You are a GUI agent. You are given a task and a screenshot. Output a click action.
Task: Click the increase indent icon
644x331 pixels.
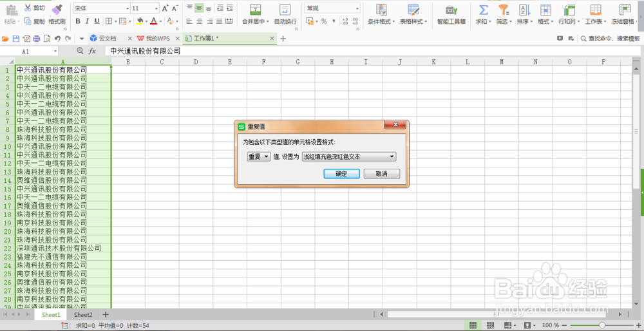click(x=230, y=8)
